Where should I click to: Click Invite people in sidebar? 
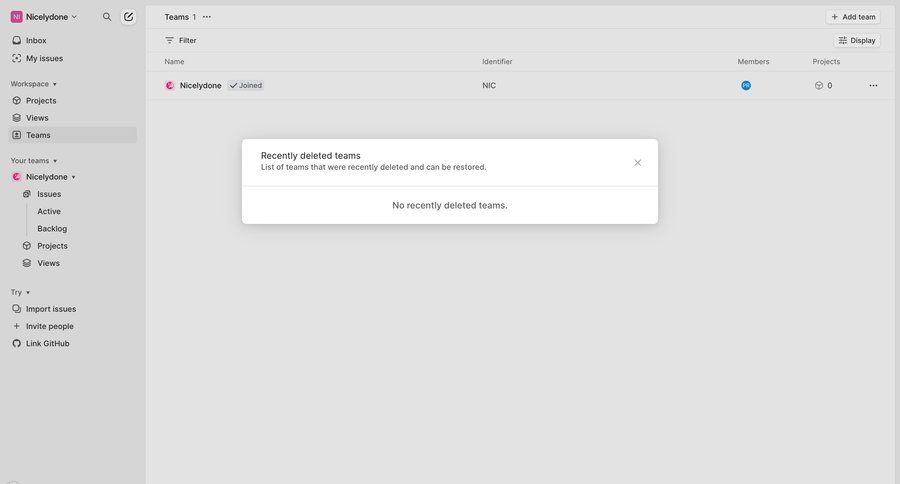[x=49, y=326]
